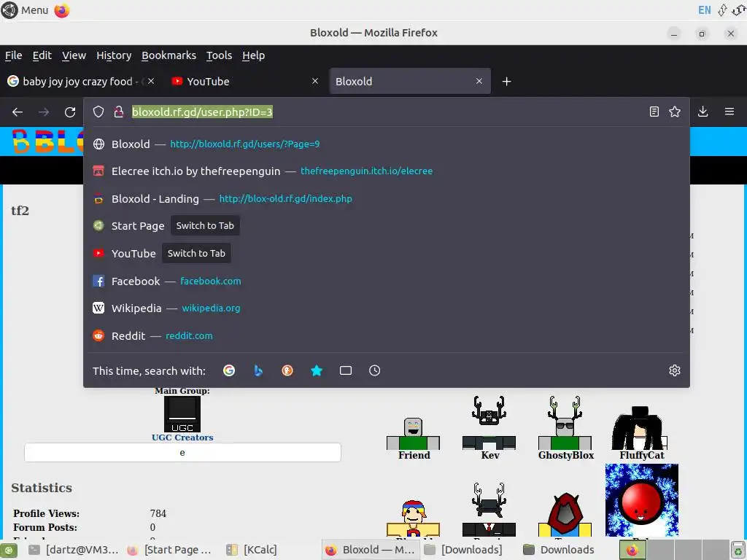Click the Firefox launcher in top panel
The width and height of the screenshot is (747, 560).
coord(62,10)
